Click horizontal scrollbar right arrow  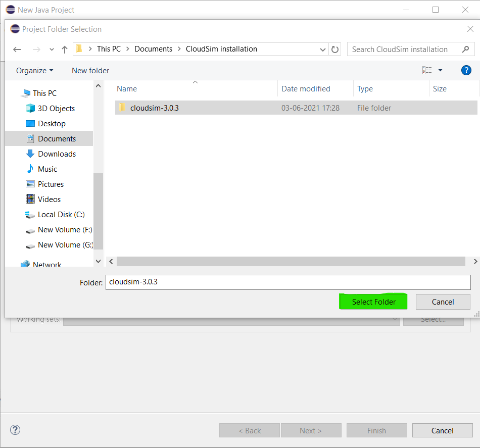point(475,261)
